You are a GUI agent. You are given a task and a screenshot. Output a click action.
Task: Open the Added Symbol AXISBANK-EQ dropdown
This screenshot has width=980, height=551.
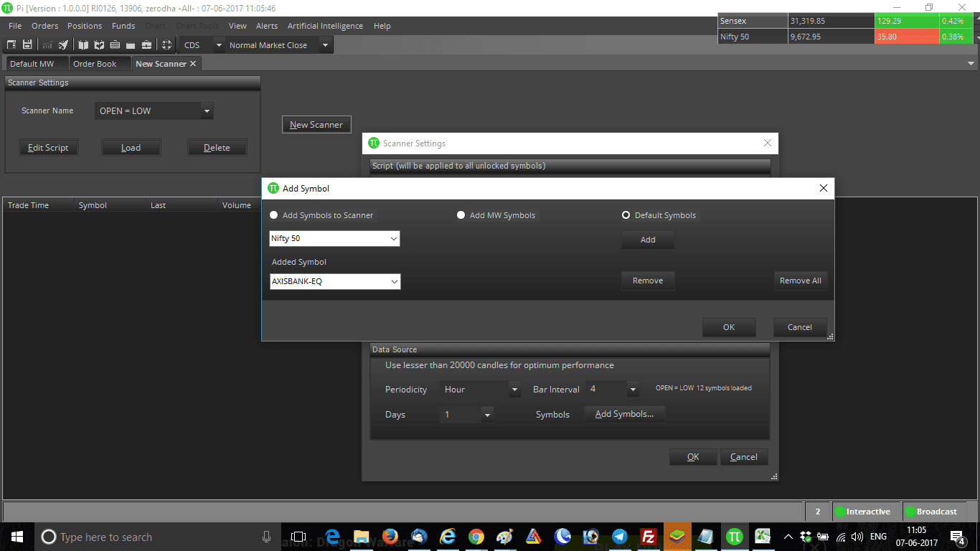pyautogui.click(x=394, y=282)
